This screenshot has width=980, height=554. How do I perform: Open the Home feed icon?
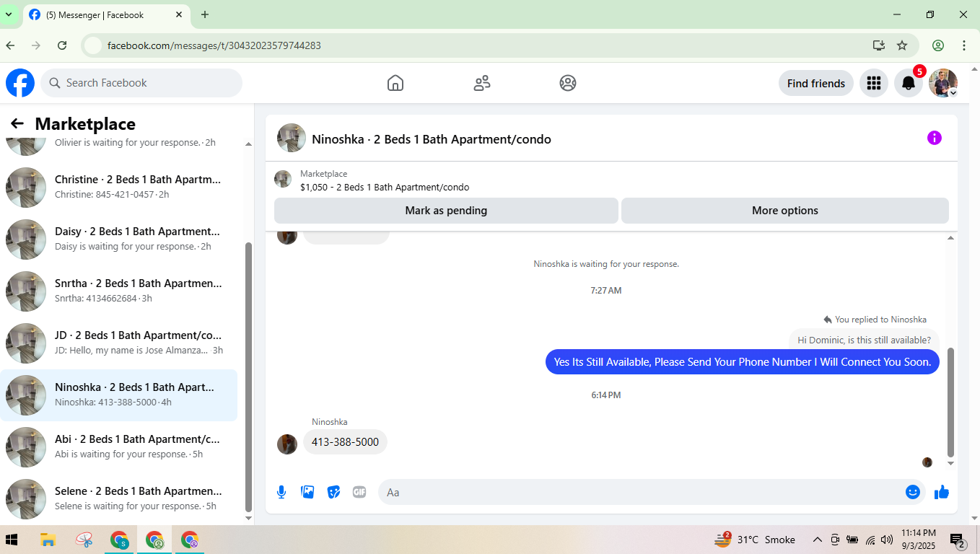[395, 83]
